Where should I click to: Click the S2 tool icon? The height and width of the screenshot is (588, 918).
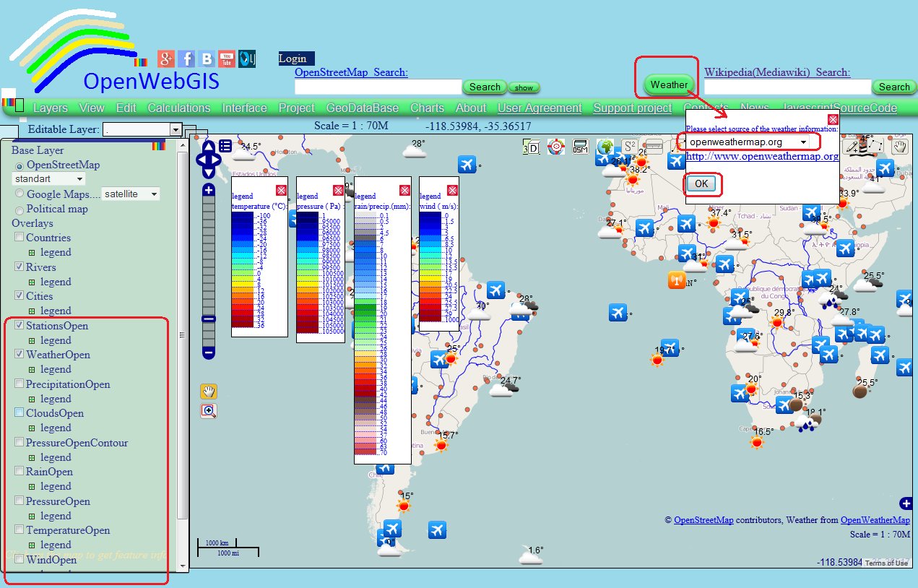[629, 144]
